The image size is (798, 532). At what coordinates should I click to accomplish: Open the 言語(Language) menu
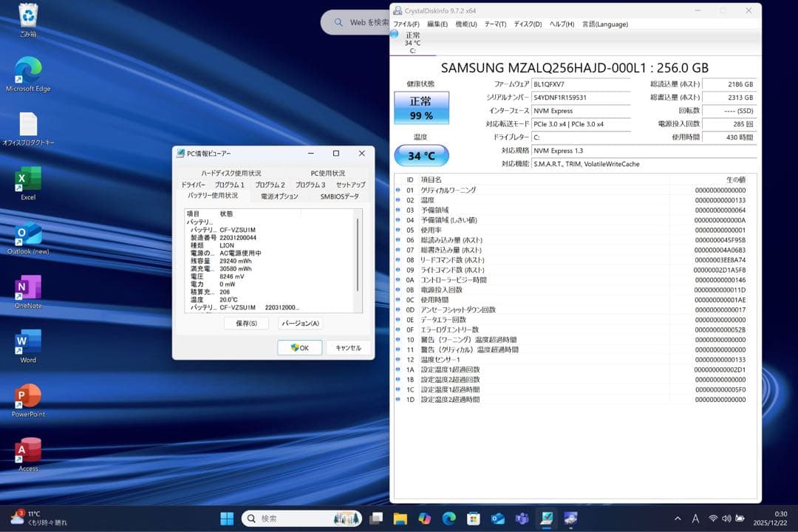[604, 24]
